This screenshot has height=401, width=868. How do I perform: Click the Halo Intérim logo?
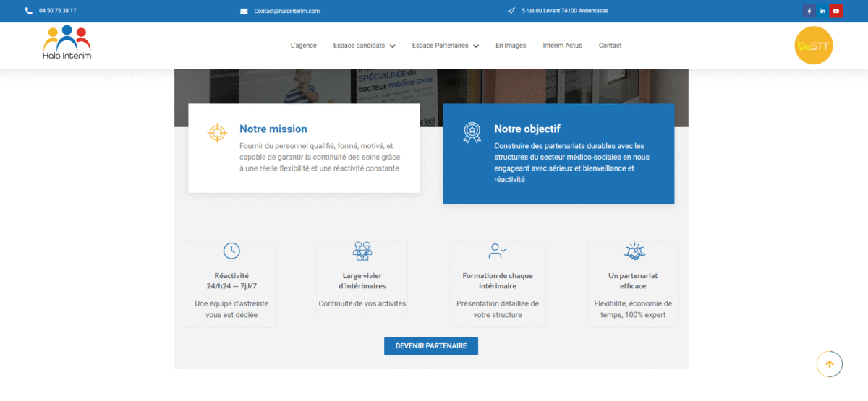point(67,43)
